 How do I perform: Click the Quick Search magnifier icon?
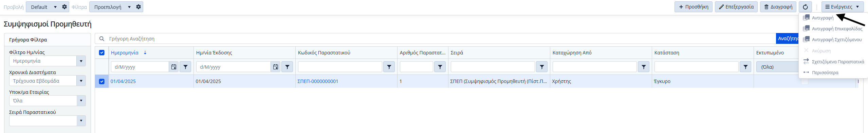(102, 39)
